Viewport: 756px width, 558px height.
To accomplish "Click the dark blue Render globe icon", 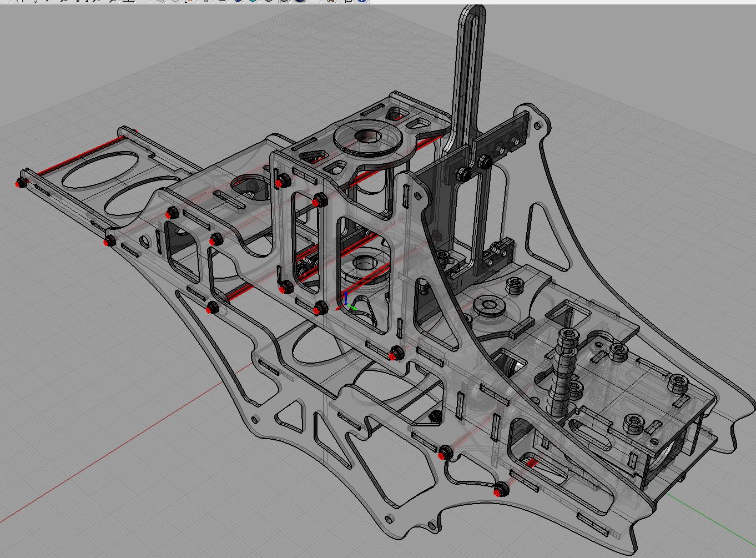I will [x=298, y=3].
